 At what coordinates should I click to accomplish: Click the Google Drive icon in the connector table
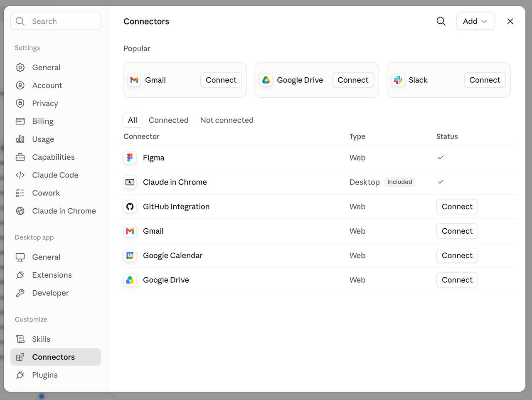[x=130, y=280]
